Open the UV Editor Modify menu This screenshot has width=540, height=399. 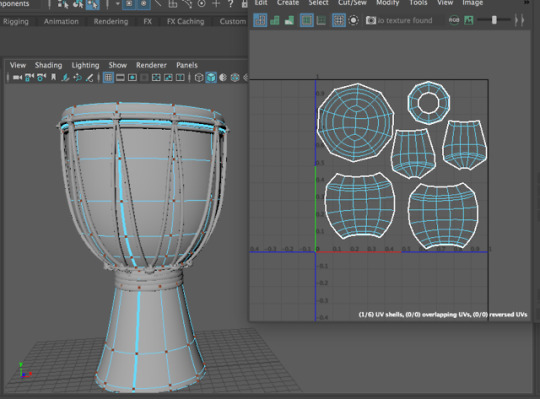pyautogui.click(x=388, y=3)
